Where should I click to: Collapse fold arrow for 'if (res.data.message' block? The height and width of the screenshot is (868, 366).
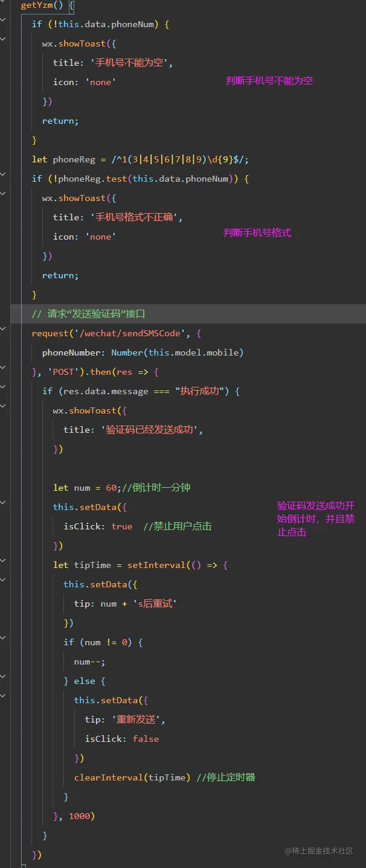tap(3, 386)
